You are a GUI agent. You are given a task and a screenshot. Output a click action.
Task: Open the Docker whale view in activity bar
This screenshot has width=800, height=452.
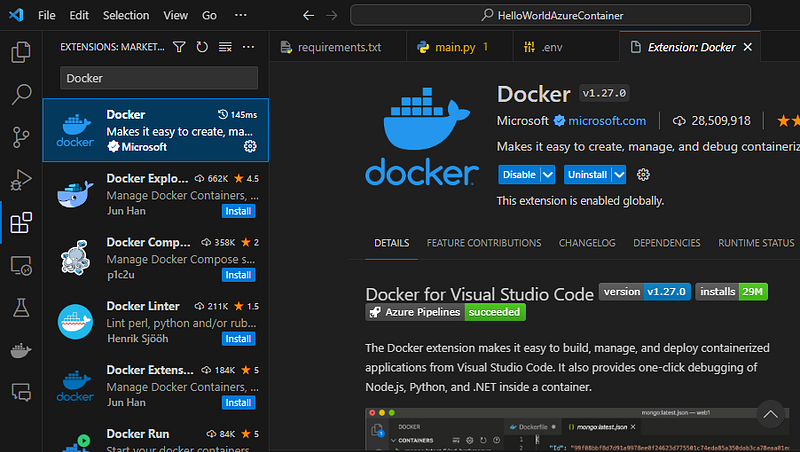[x=21, y=350]
